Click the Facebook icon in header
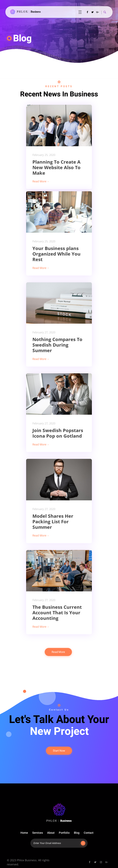118x868 pixels. 87,12
